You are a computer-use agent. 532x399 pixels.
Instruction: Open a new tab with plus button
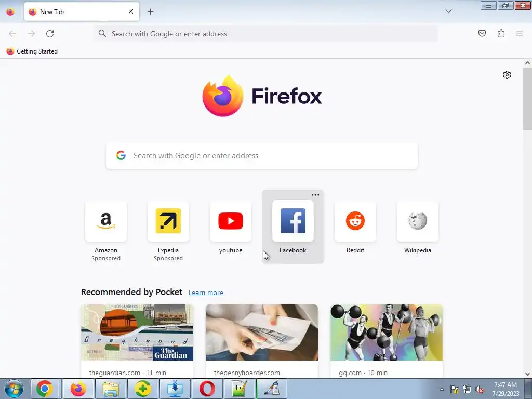(150, 11)
